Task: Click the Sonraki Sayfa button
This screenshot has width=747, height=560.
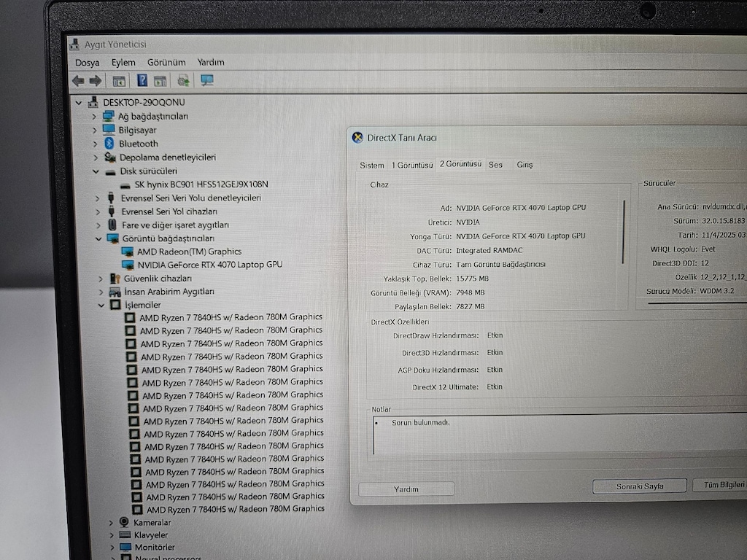Action: click(639, 486)
